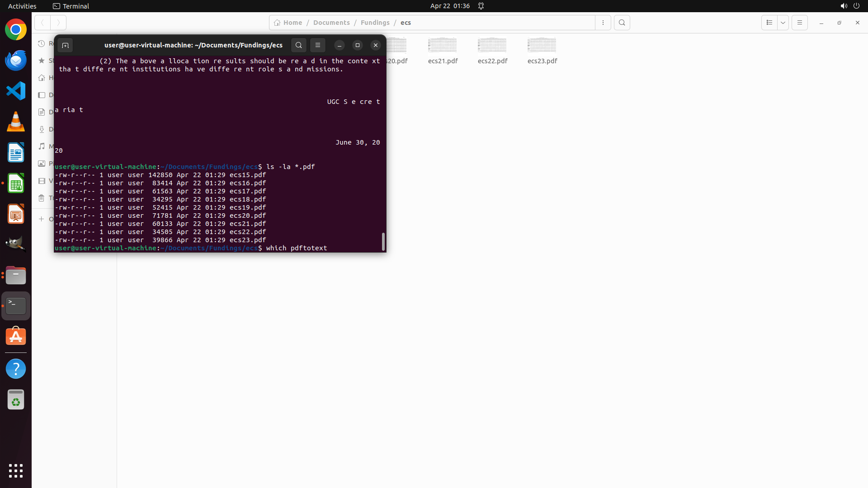Launch Visual Studio Code from dock
868x488 pixels.
(16, 91)
